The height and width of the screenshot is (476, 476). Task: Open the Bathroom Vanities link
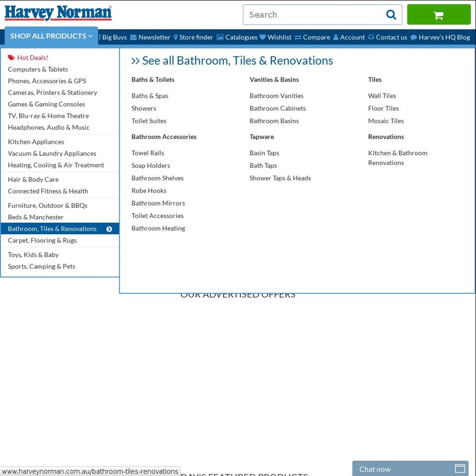pyautogui.click(x=276, y=96)
